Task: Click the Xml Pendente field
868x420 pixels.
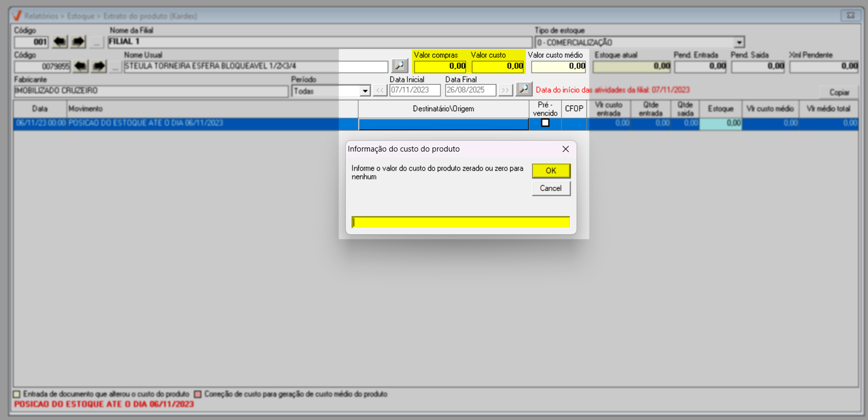Action: pyautogui.click(x=824, y=66)
